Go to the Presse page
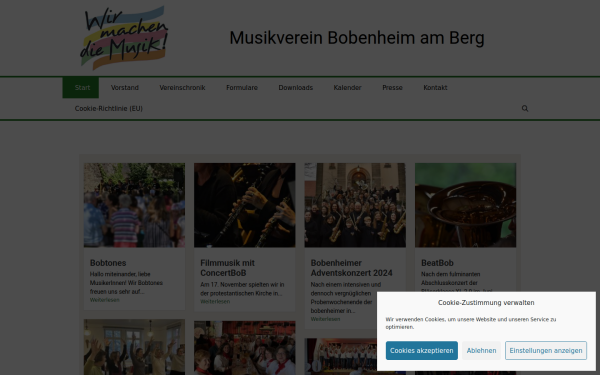Screen dimensions: 600x375 click(392, 88)
